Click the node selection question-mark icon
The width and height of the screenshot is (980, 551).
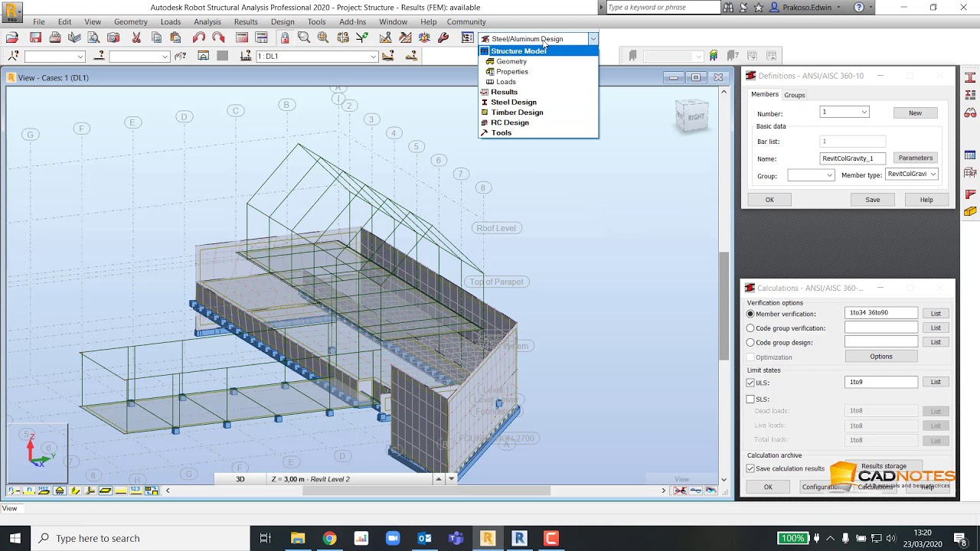[x=14, y=56]
